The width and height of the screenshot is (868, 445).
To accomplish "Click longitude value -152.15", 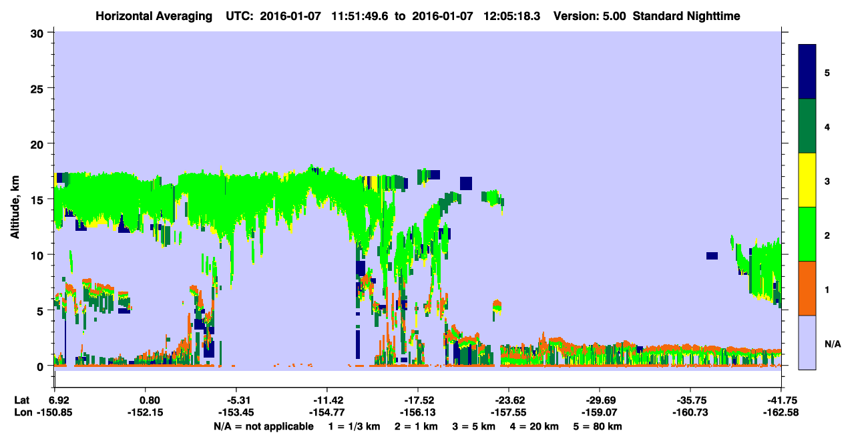I will (x=146, y=412).
